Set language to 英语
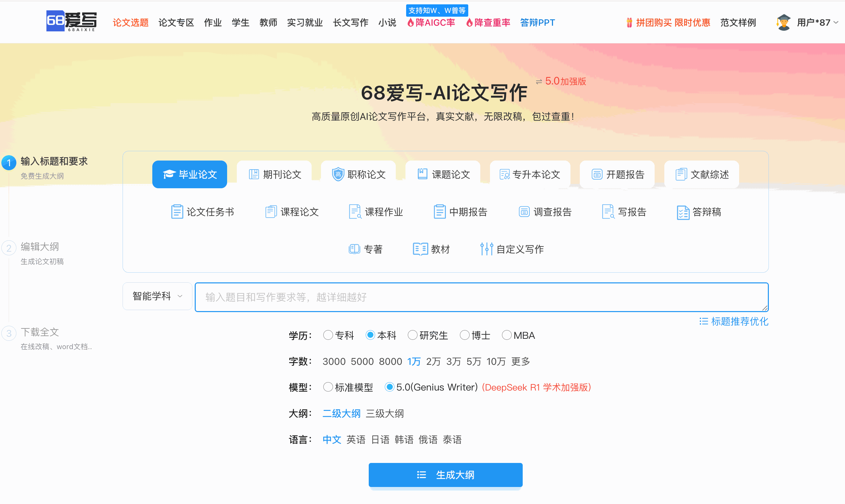Image resolution: width=845 pixels, height=504 pixels. 356,440
